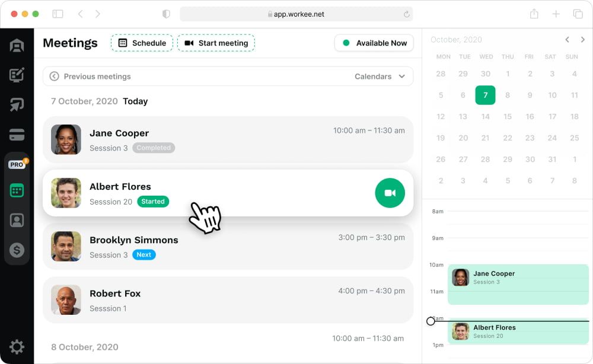593x364 pixels.
Task: Open Jane Cooper session block in day view
Action: point(518,285)
